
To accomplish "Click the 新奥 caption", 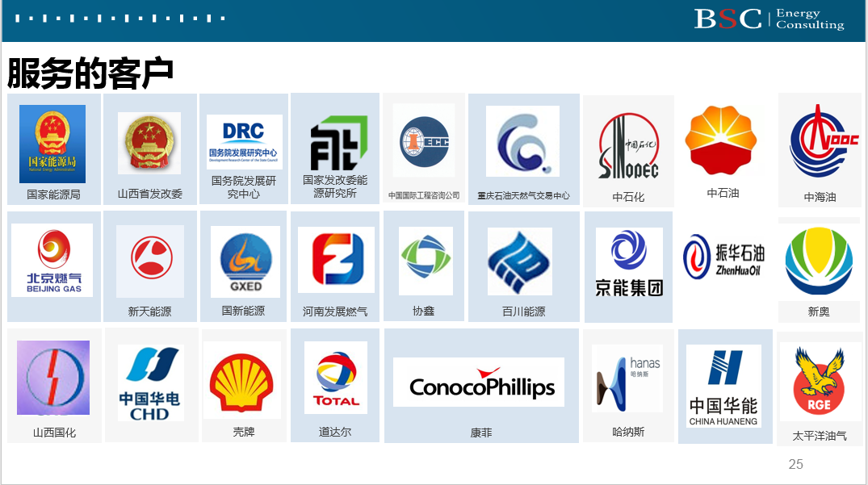I will pos(819,312).
